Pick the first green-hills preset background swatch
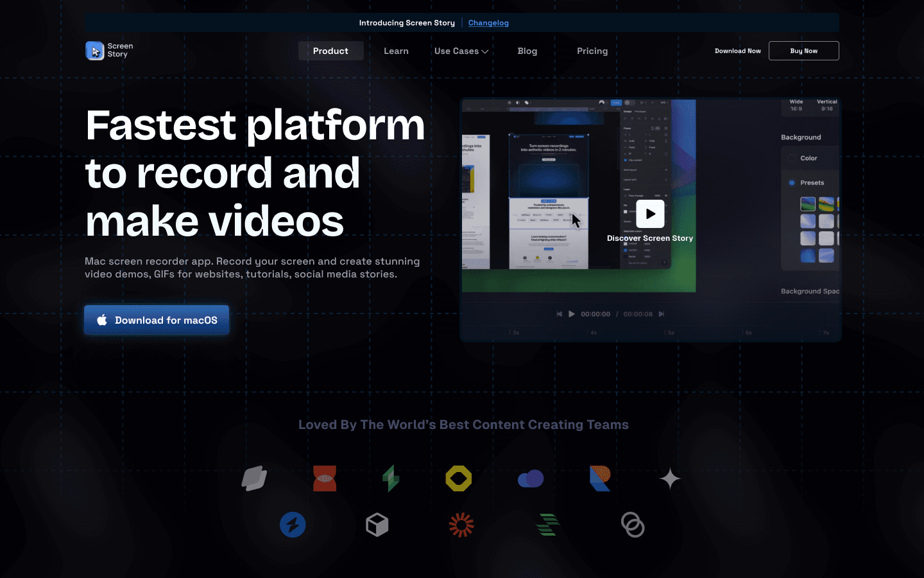Screen dimensions: 924x578 (x=808, y=204)
